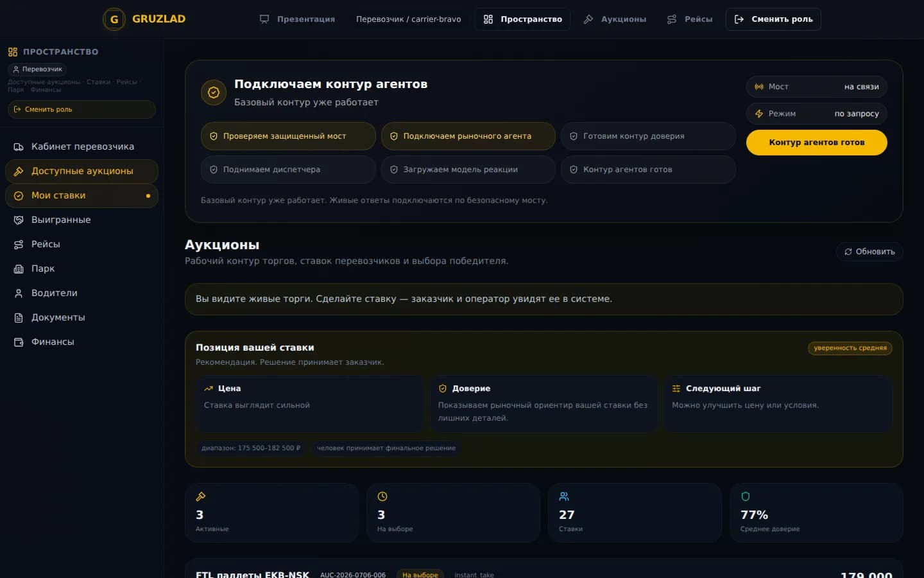Click the Выигранные shield icon

(x=19, y=220)
